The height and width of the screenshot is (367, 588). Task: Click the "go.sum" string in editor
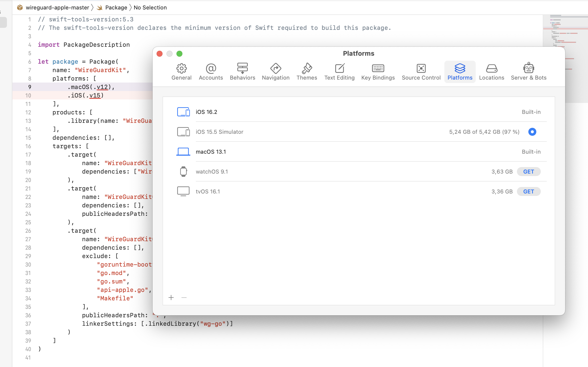point(112,281)
